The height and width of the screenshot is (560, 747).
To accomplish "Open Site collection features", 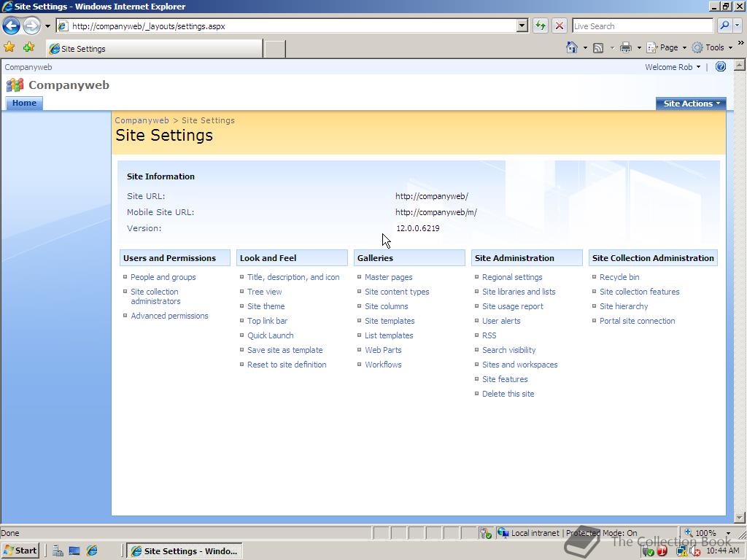I will point(639,292).
